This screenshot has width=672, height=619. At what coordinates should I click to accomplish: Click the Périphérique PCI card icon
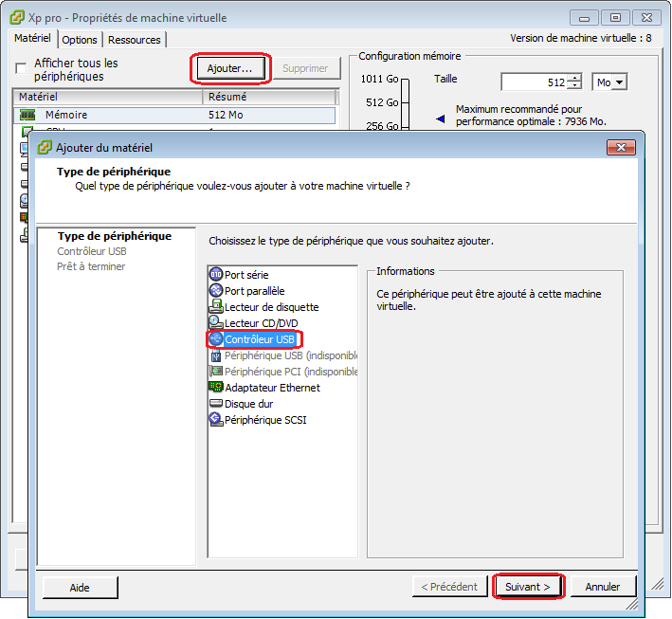pos(216,371)
